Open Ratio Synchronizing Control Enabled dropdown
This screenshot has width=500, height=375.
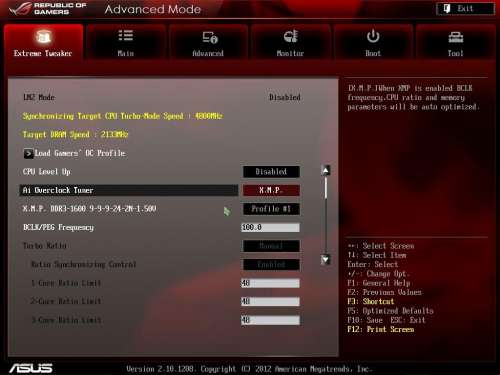tap(271, 265)
